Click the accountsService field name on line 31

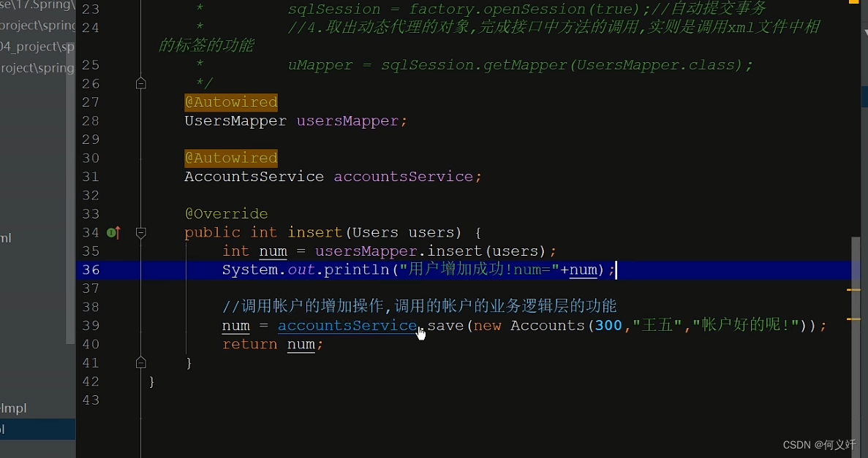click(403, 177)
